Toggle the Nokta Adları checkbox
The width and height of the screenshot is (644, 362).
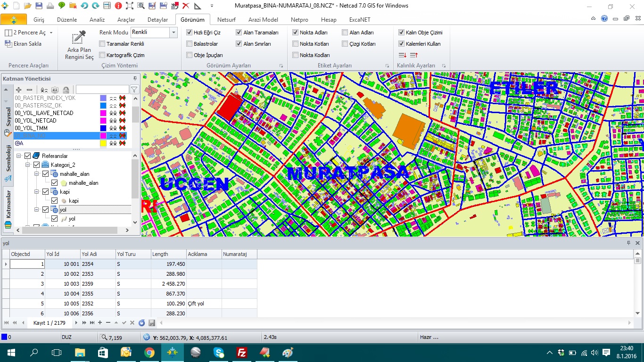[x=295, y=33]
